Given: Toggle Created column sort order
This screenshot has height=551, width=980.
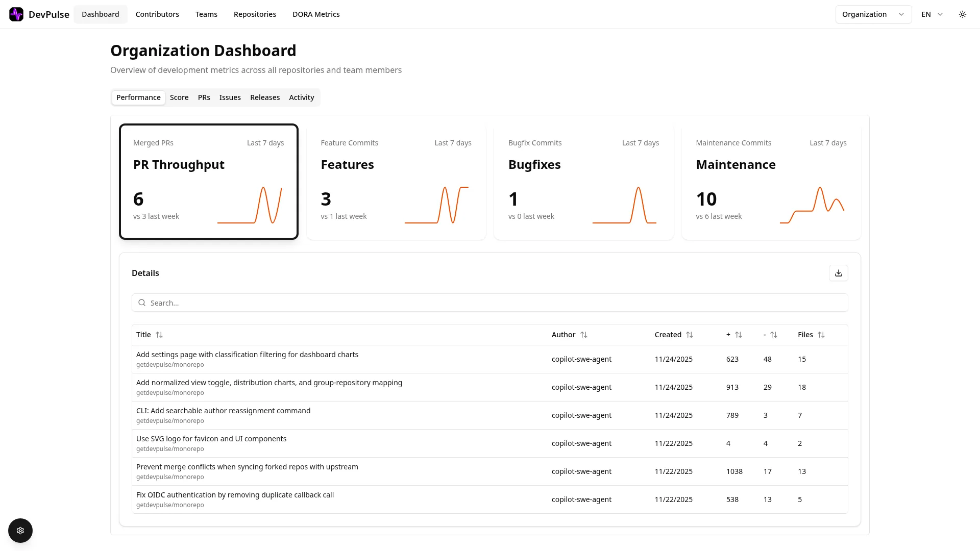Looking at the screenshot, I should coord(690,335).
